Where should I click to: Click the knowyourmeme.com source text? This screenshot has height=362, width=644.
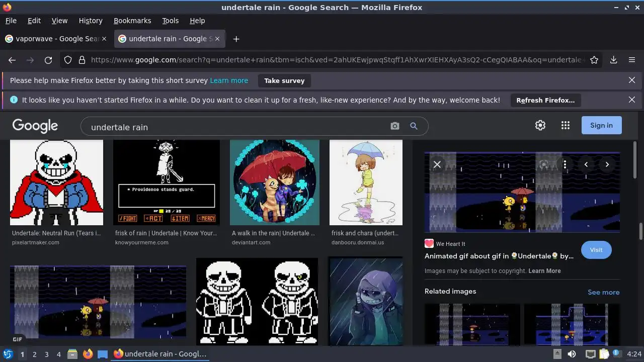(142, 242)
